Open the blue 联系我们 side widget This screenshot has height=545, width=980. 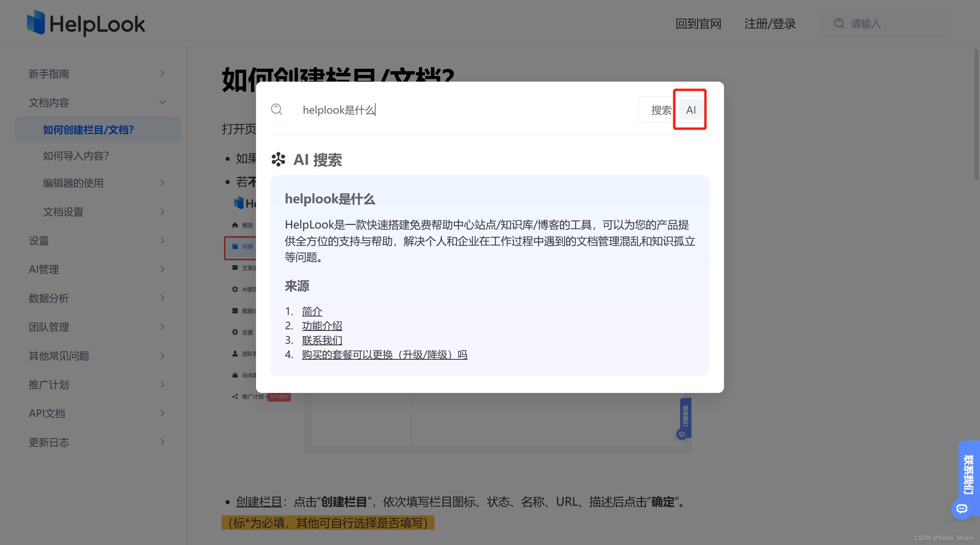[968, 474]
